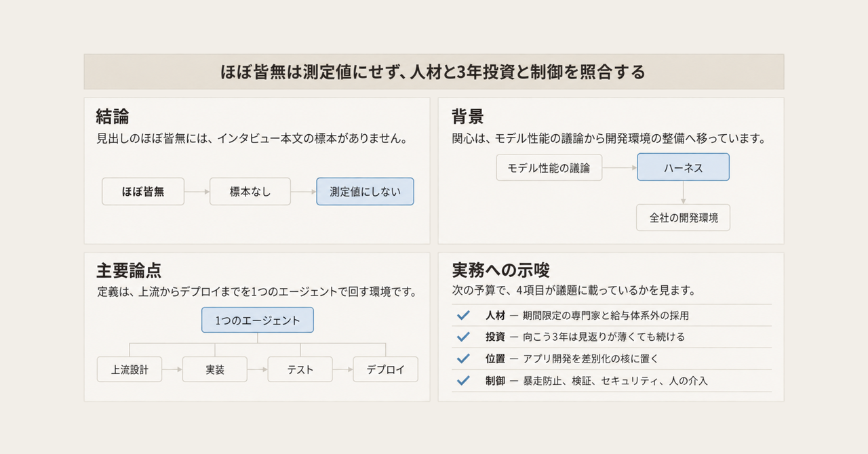Select the デプロイ box
Screen dimensions: 868x454
386,369
